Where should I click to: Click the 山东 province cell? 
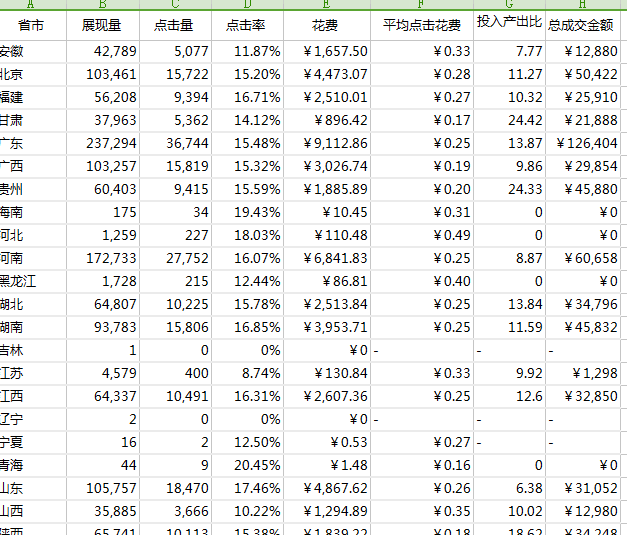click(x=33, y=489)
